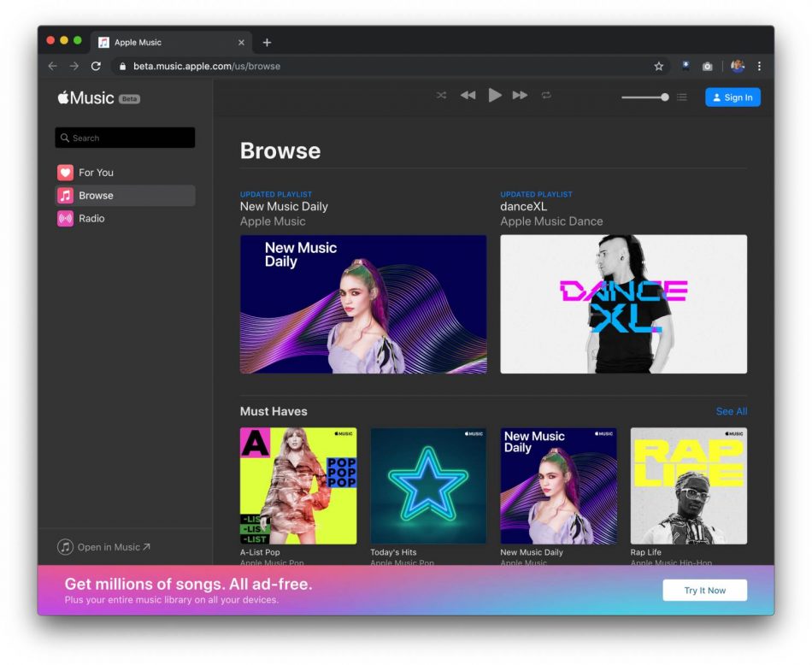Screen dimensions: 812x665
Task: Go forward in the browser
Action: pyautogui.click(x=74, y=67)
